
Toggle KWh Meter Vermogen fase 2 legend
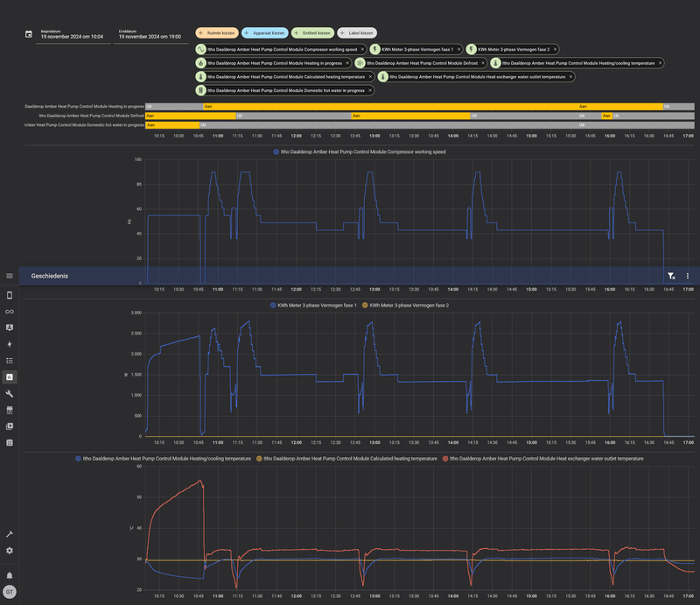pyautogui.click(x=405, y=306)
